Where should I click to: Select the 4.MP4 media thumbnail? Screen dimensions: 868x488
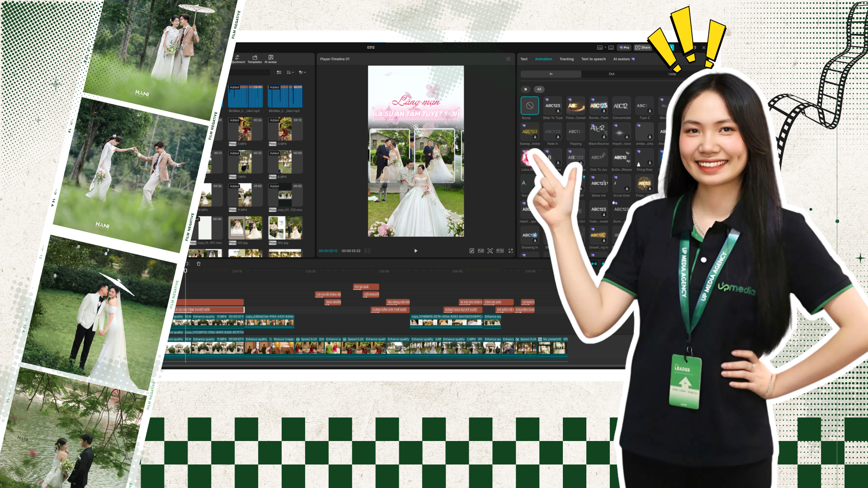tap(285, 129)
